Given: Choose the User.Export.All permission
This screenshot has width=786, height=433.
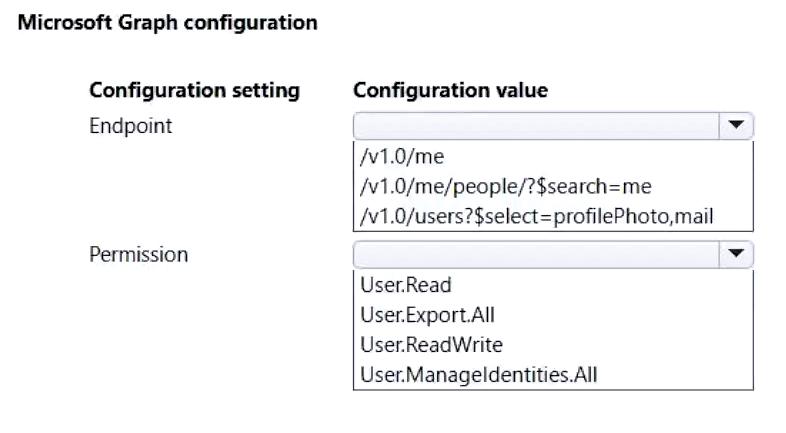Looking at the screenshot, I should (x=427, y=316).
